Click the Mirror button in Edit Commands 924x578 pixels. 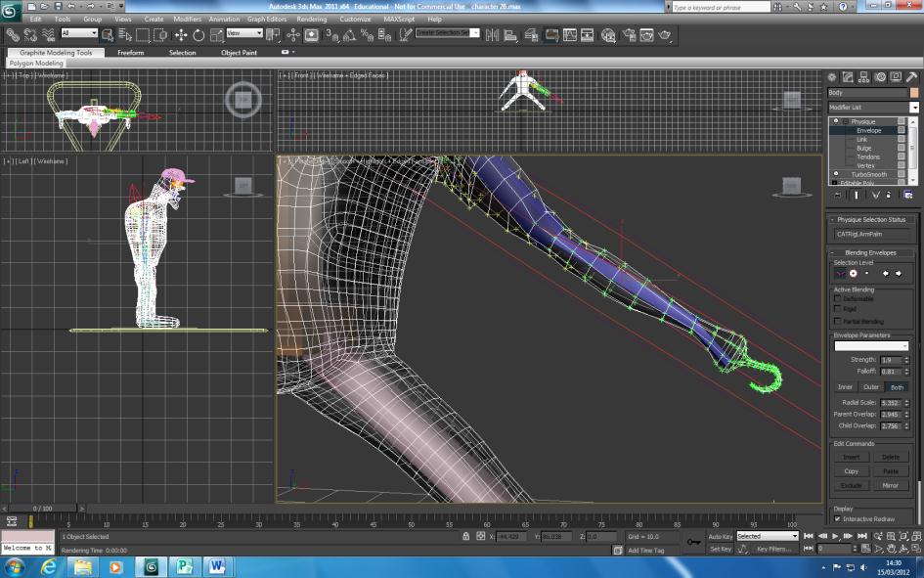tap(891, 485)
